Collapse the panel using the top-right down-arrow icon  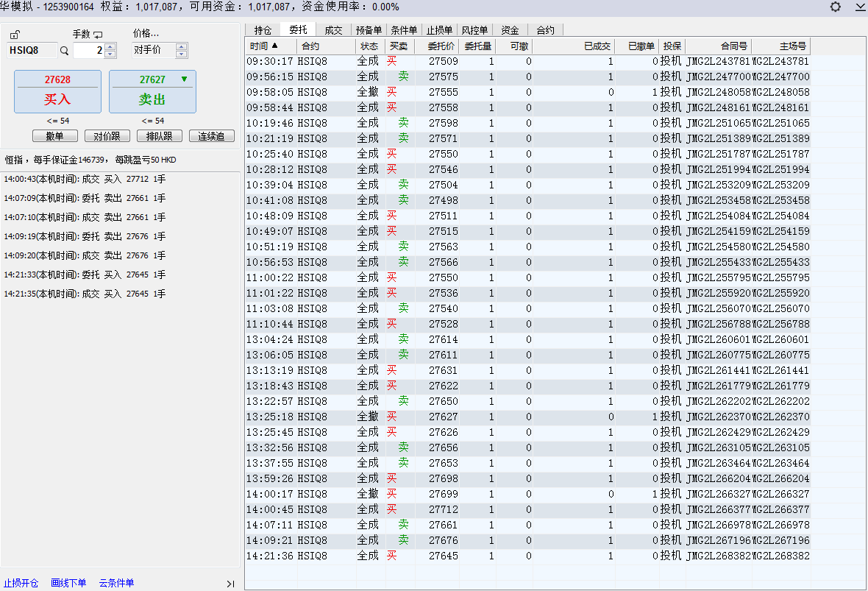coord(860,7)
